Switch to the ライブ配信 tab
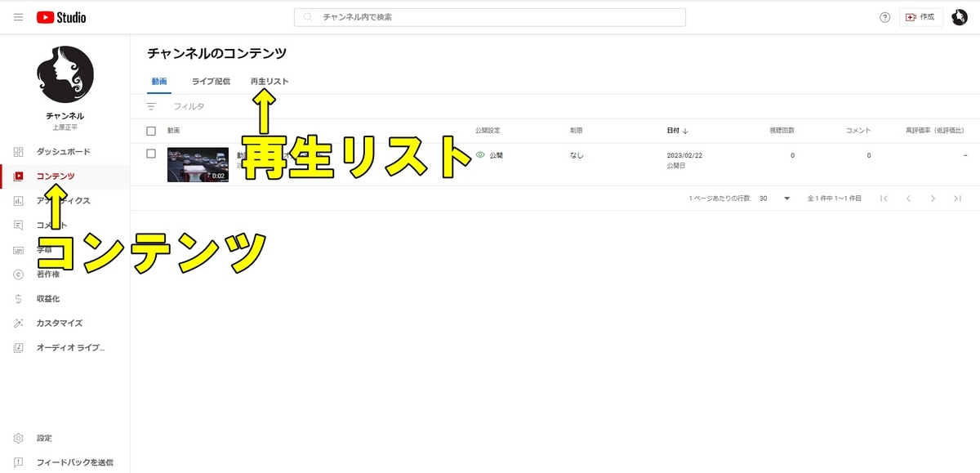 [x=210, y=81]
